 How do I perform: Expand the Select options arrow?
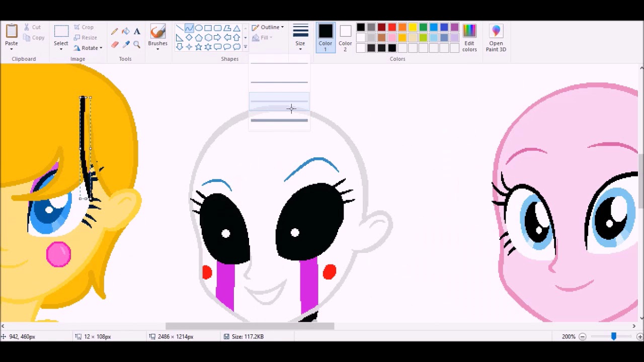tap(61, 49)
